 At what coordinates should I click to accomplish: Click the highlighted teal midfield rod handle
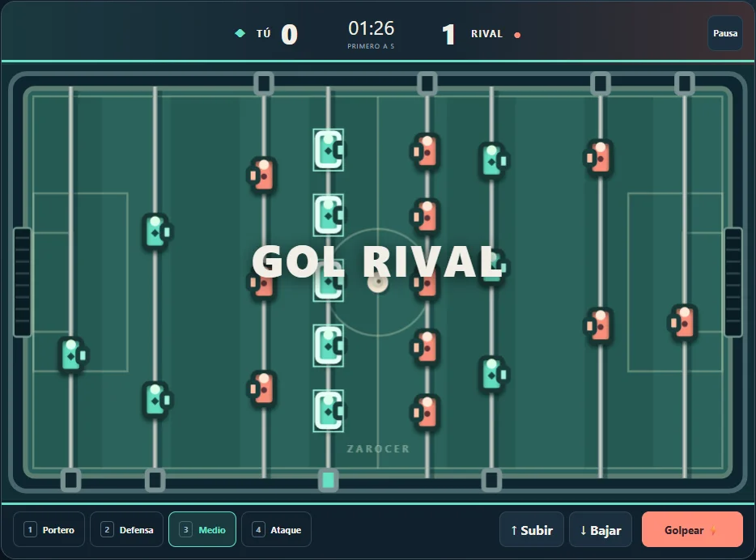coord(329,480)
